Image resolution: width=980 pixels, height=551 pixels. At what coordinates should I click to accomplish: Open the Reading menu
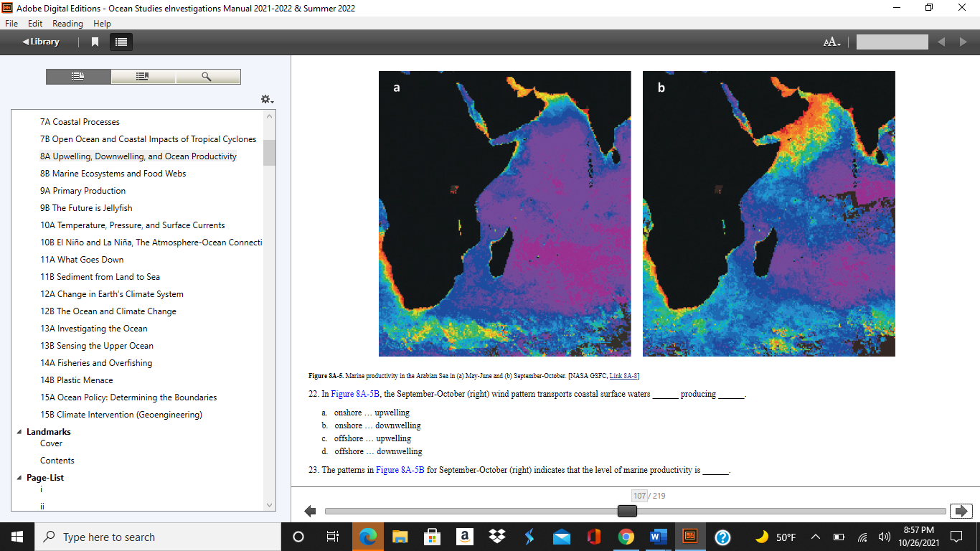[67, 23]
